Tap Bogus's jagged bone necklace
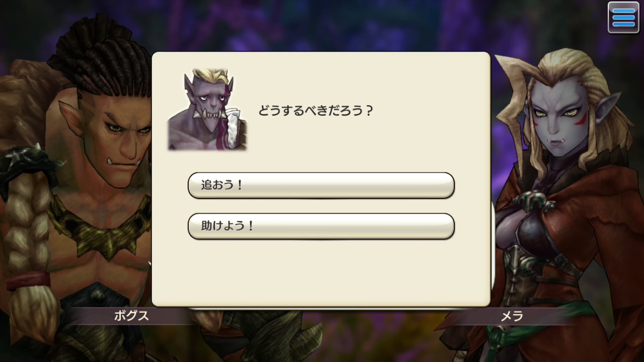644x362 pixels. point(101,227)
